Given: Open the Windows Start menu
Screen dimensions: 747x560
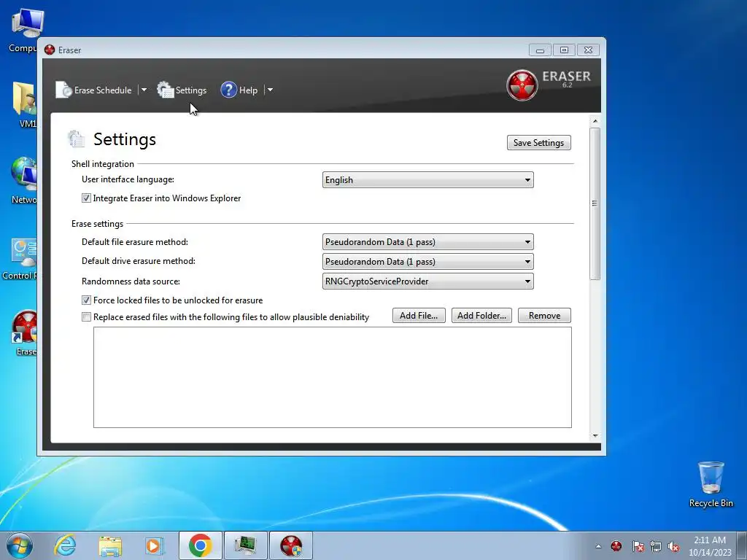Looking at the screenshot, I should pyautogui.click(x=20, y=545).
